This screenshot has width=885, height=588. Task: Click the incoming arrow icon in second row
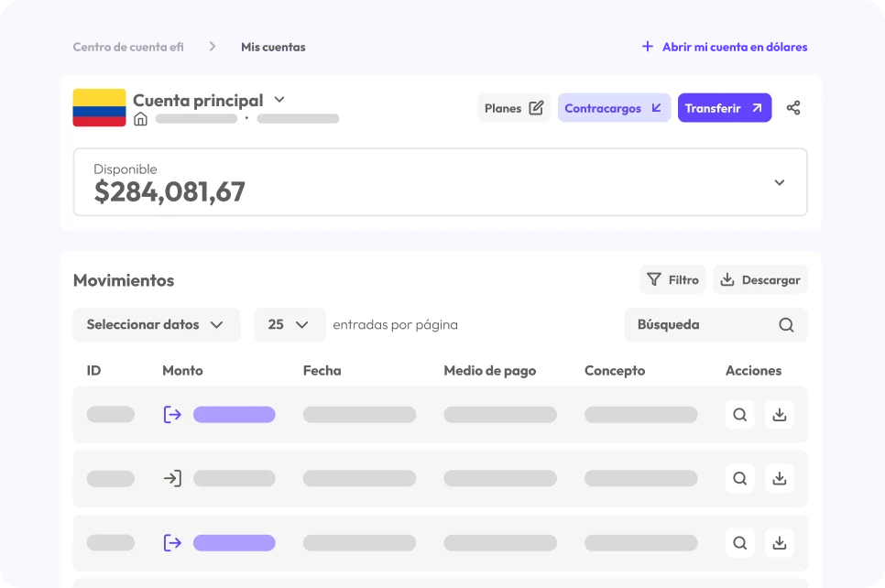tap(172, 478)
